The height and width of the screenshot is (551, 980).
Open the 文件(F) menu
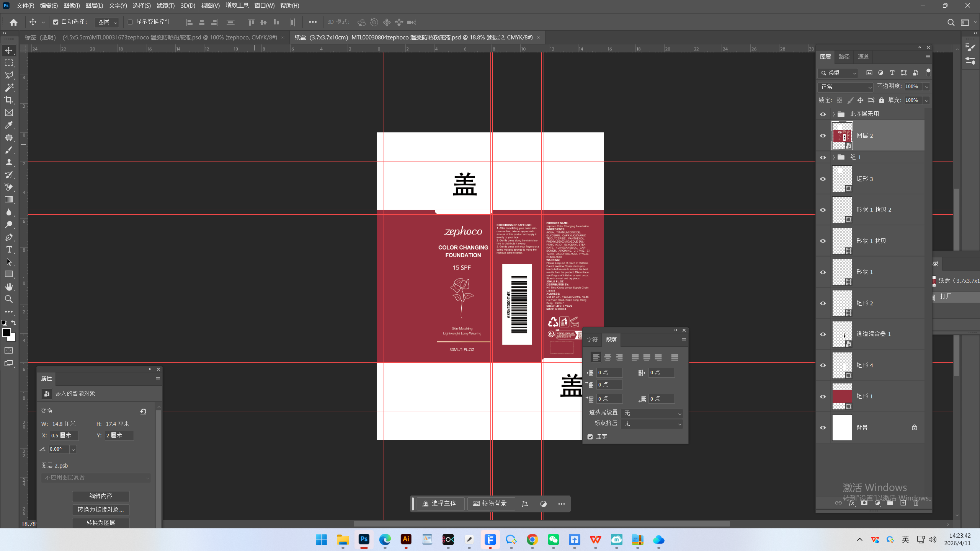(25, 6)
